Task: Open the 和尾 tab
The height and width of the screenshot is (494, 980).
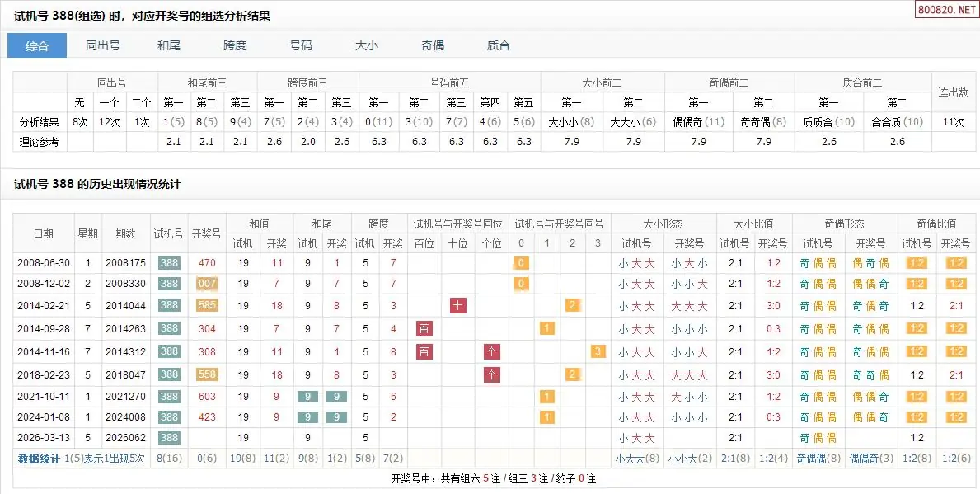Action: (169, 45)
